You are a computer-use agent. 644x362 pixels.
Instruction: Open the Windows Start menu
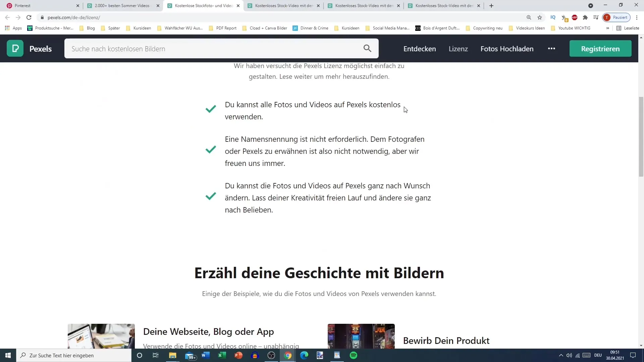point(8,355)
